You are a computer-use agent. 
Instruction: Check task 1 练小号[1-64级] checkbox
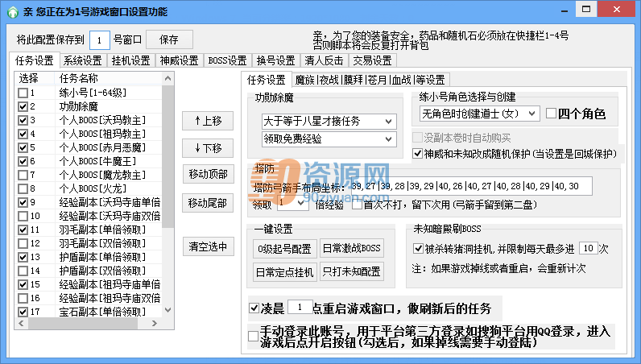(x=23, y=93)
